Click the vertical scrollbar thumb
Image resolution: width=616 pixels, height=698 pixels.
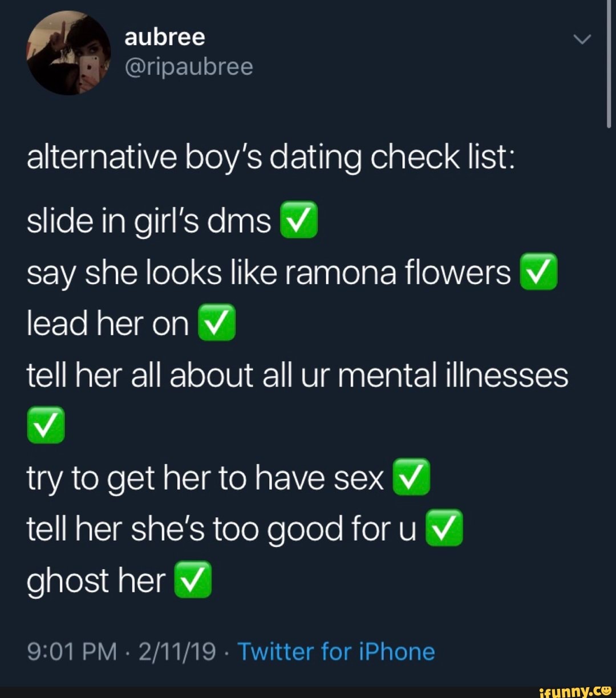609,63
